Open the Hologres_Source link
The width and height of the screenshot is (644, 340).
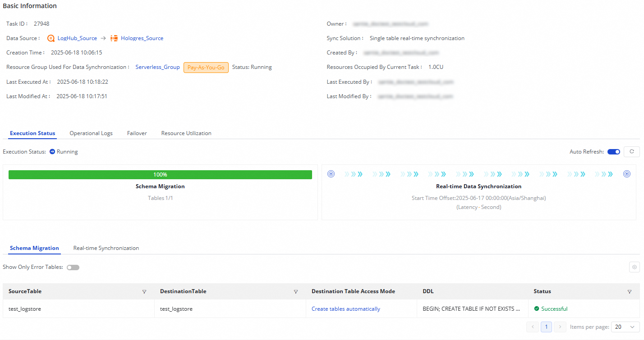coord(142,38)
